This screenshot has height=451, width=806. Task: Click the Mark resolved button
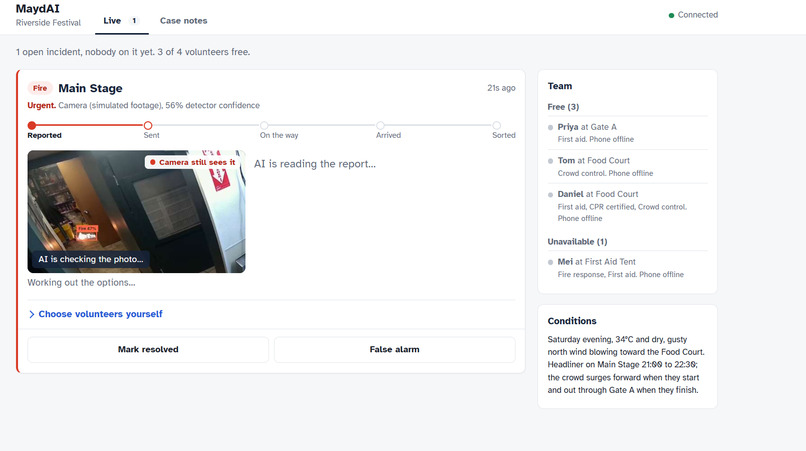pyautogui.click(x=148, y=349)
